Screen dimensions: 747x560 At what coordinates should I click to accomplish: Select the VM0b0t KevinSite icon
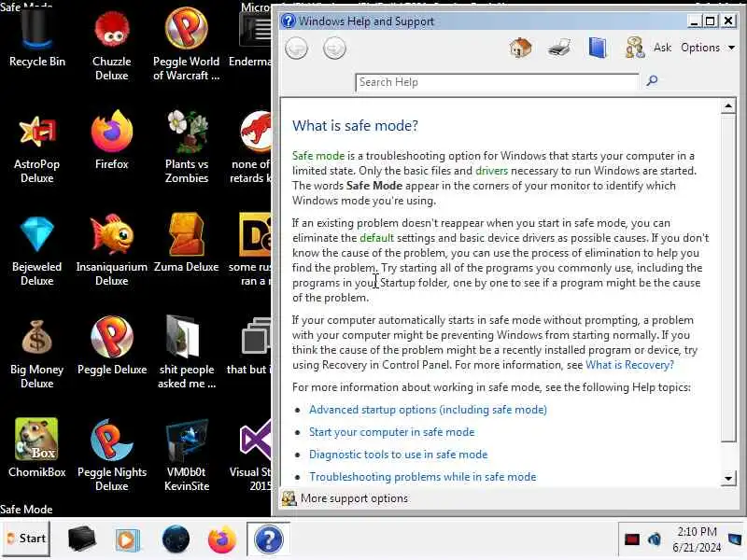click(x=186, y=455)
